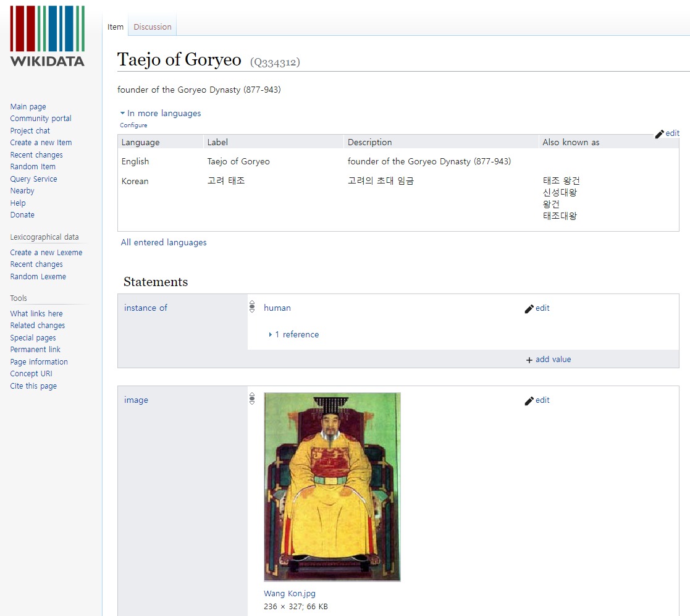This screenshot has width=690, height=616.
Task: Open Random Item
Action: point(33,167)
